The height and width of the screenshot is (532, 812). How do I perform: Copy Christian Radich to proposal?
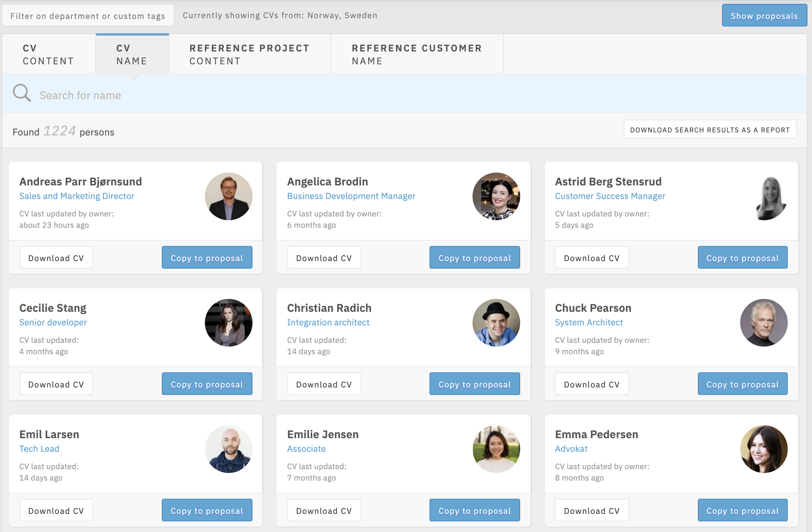click(x=475, y=384)
